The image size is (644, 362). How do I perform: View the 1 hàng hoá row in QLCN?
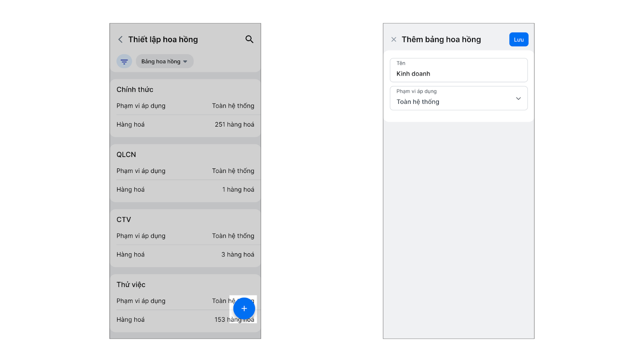point(185,189)
